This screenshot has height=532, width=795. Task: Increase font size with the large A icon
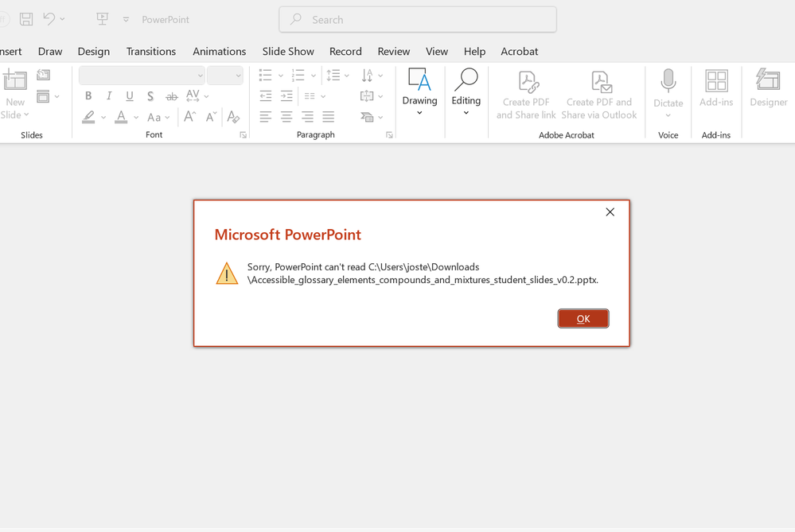tap(189, 117)
